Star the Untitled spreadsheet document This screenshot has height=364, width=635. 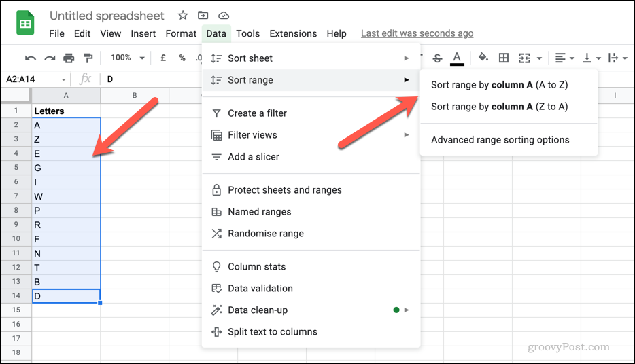pos(183,16)
